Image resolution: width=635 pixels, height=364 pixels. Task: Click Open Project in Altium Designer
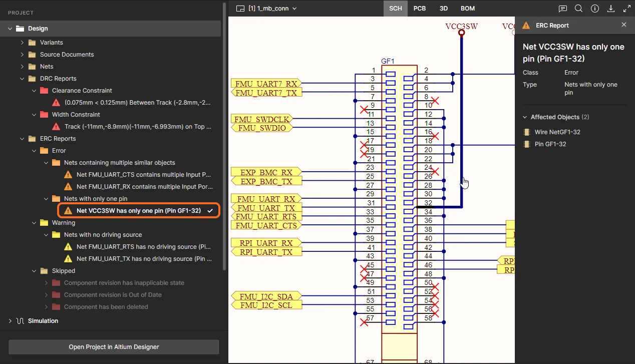click(114, 347)
